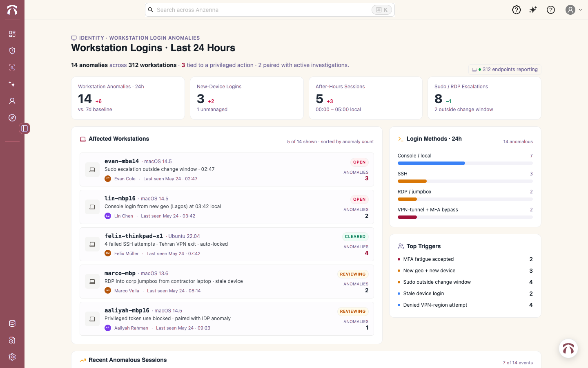Select the RDP / jumpbox label
The height and width of the screenshot is (368, 588).
(x=414, y=192)
